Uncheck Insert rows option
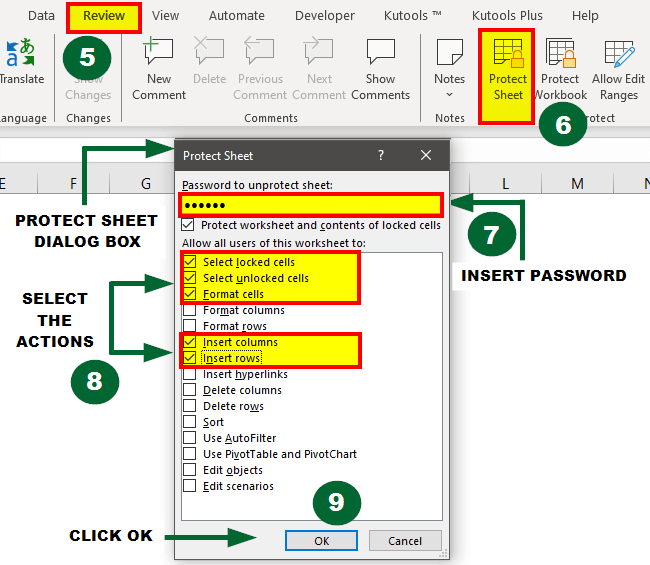Image resolution: width=650 pixels, height=565 pixels. 190,358
